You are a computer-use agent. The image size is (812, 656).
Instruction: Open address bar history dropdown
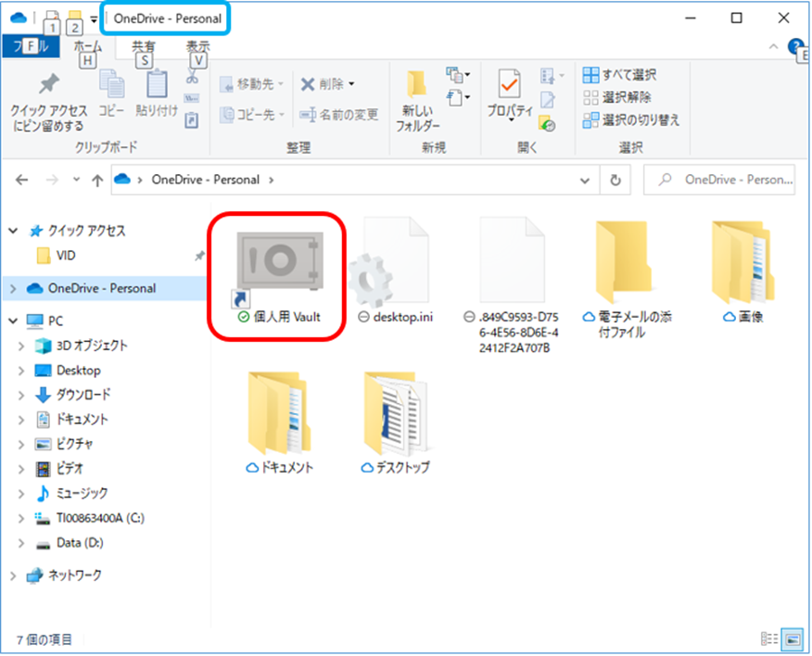tap(585, 180)
